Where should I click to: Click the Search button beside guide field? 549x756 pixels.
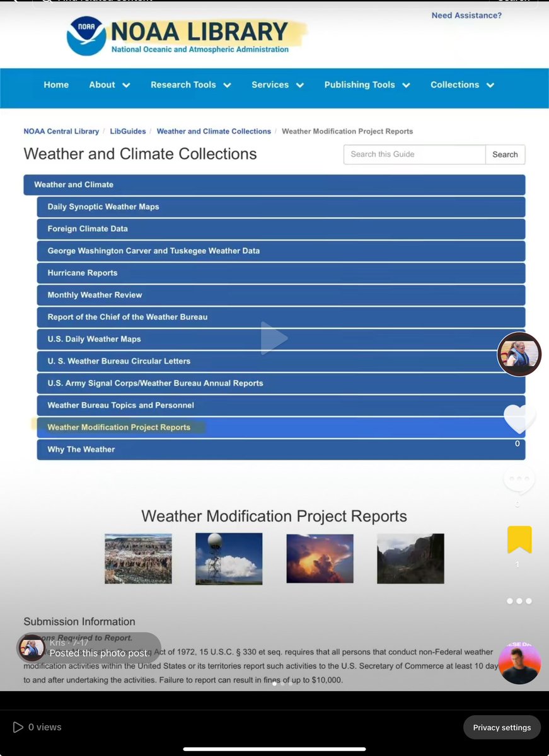coord(505,154)
